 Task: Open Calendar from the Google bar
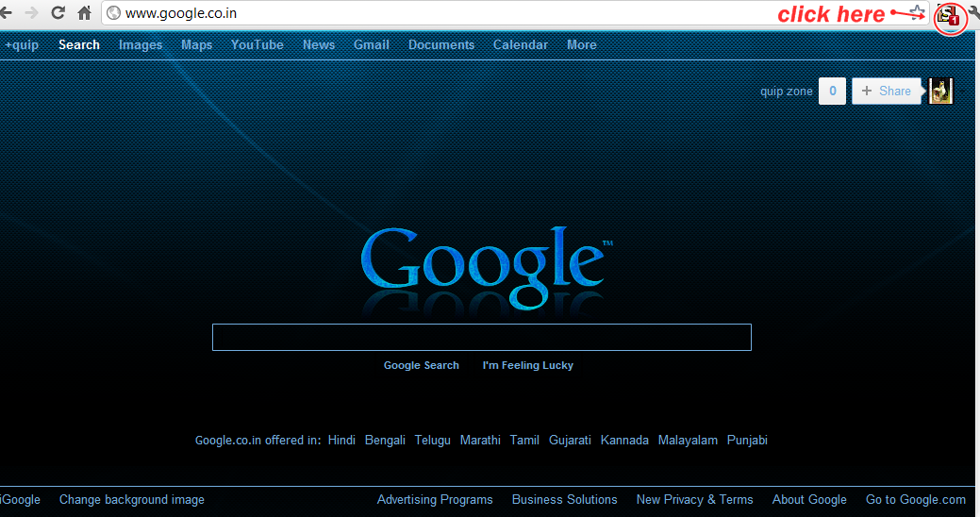coord(521,45)
